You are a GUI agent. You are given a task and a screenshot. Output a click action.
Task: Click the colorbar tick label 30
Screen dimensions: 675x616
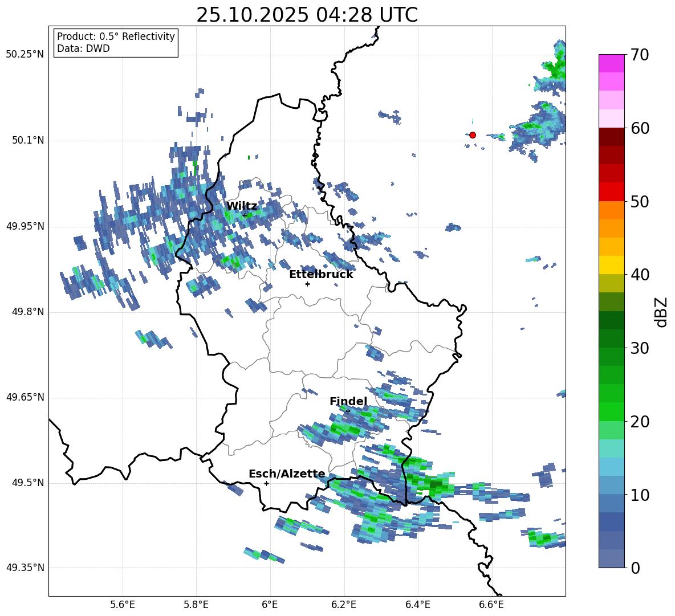coord(640,348)
